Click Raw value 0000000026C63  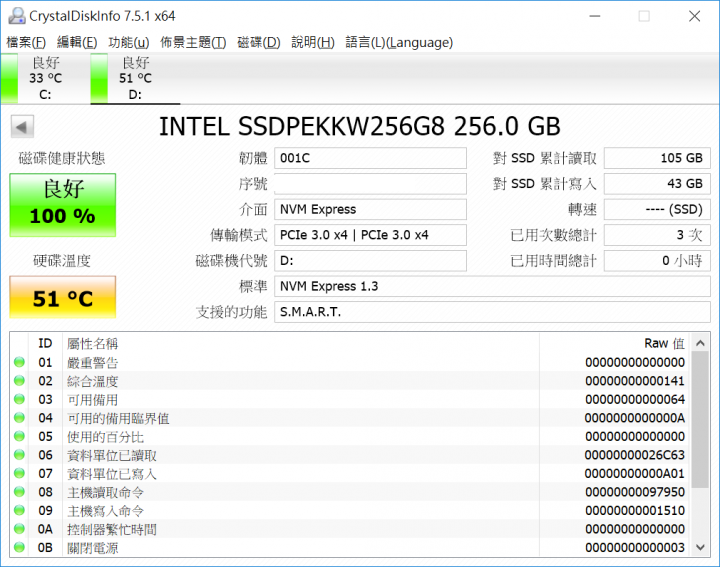[x=635, y=455]
